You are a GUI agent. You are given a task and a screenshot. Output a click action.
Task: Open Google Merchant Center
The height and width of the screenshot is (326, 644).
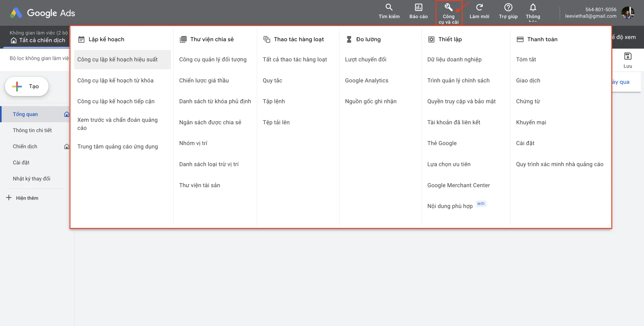tap(458, 185)
